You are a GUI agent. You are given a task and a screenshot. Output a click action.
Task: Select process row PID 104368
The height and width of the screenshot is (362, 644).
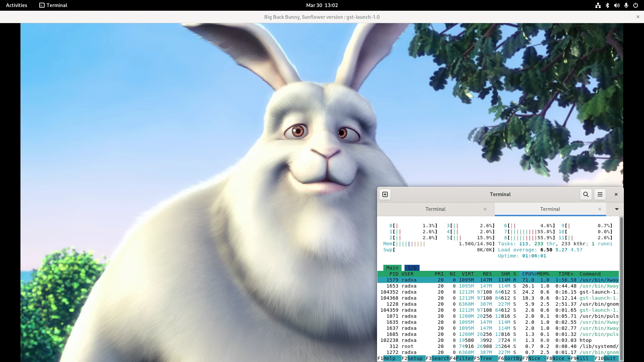498,298
